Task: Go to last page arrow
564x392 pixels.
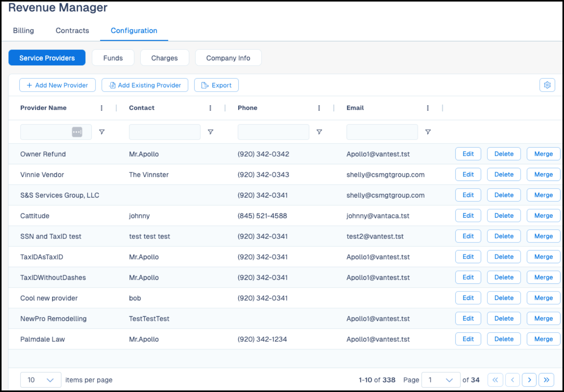Action: pyautogui.click(x=546, y=380)
